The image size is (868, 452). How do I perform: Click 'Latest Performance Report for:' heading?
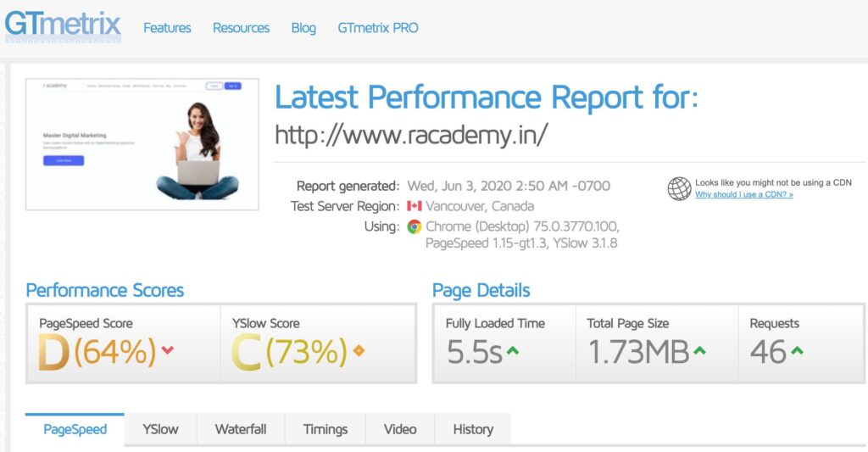click(x=487, y=98)
